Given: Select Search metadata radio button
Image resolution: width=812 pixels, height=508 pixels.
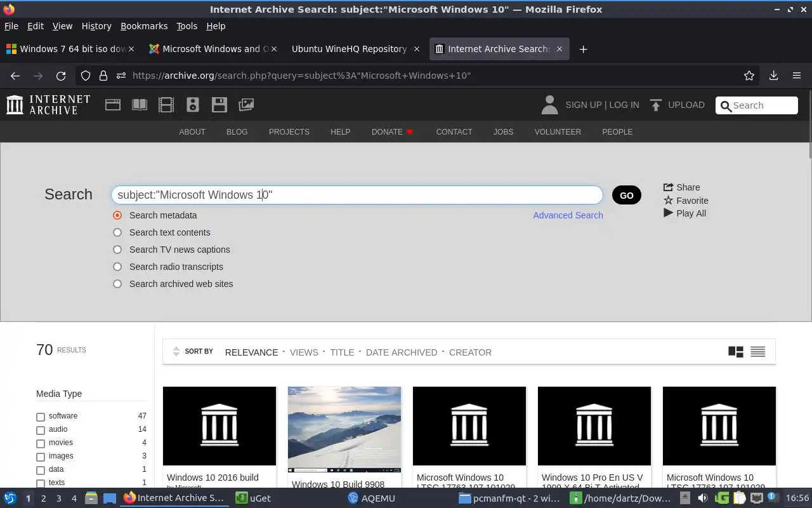Looking at the screenshot, I should click(117, 215).
